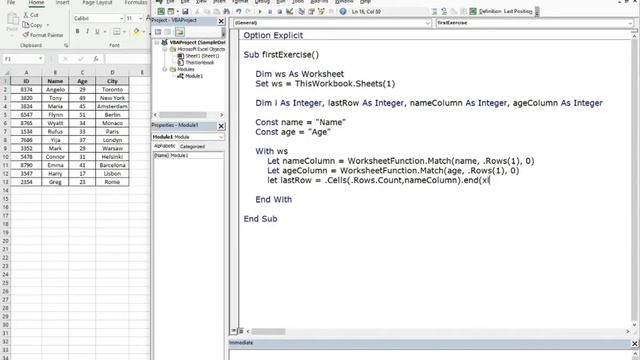Collapse the VBAProject root node
640x360 pixels.
point(157,42)
